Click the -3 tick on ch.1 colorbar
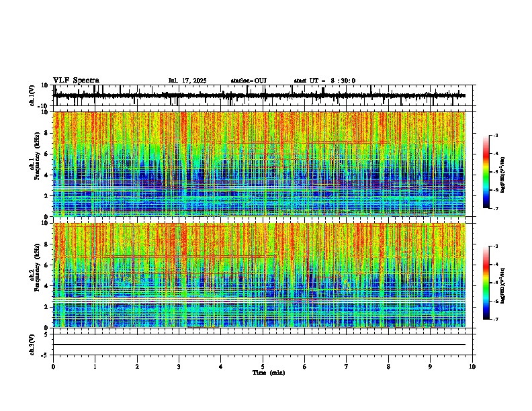This screenshot has width=532, height=411. [495, 136]
